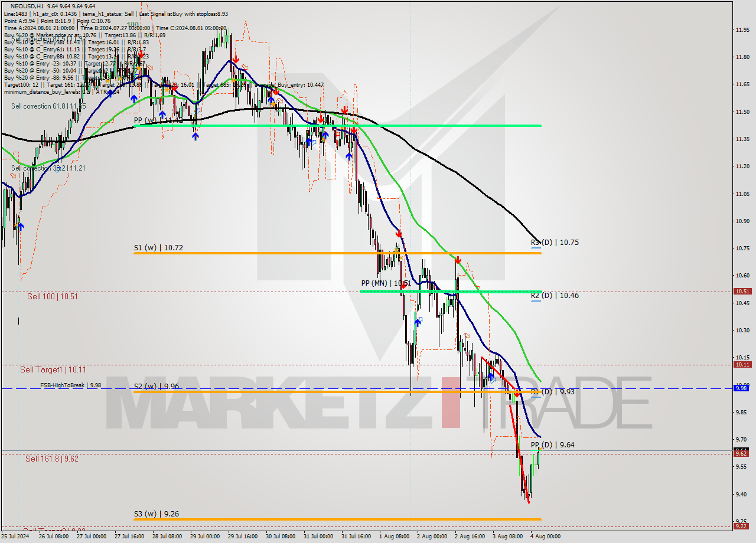
Task: Click the R3 (D) | 10.75 label
Action: coord(555,243)
